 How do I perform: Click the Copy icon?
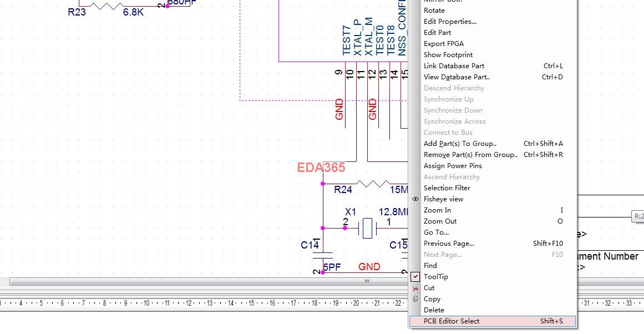[415, 298]
